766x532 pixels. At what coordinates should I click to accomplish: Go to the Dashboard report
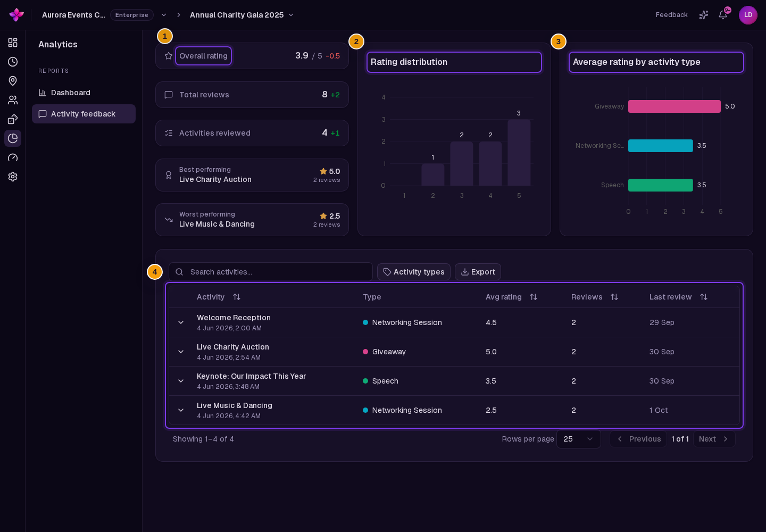tap(84, 93)
